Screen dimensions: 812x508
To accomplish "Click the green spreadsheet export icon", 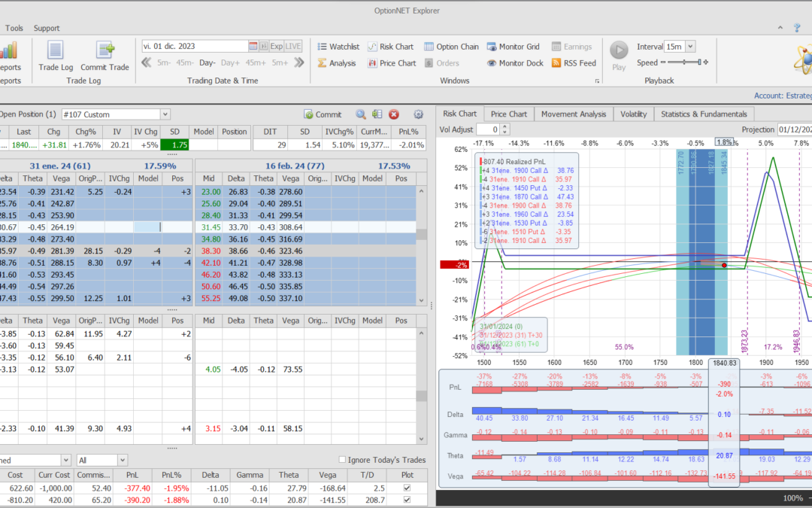I will tap(377, 114).
